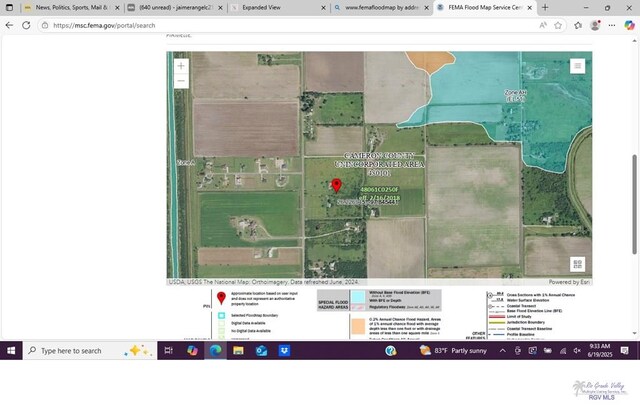The height and width of the screenshot is (410, 640).
Task: Click the page vertical scrollbar thumb
Action: (x=635, y=204)
